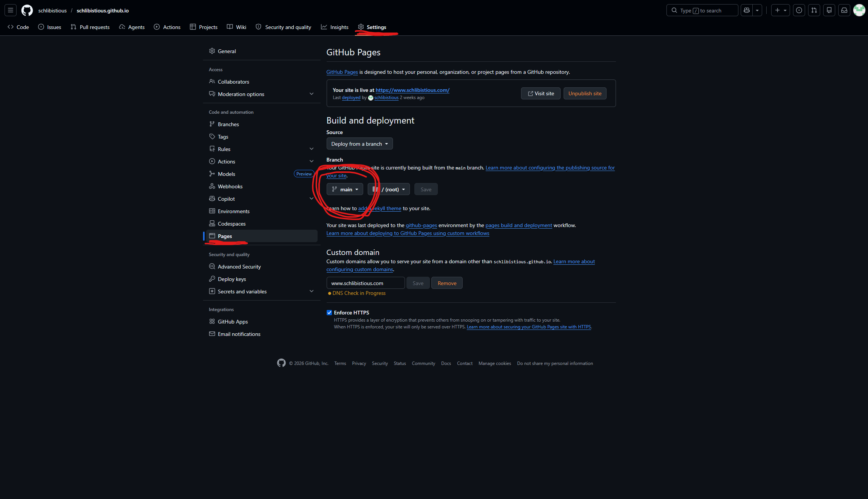Toggle the Enforce HTTPS checkbox

pos(329,313)
